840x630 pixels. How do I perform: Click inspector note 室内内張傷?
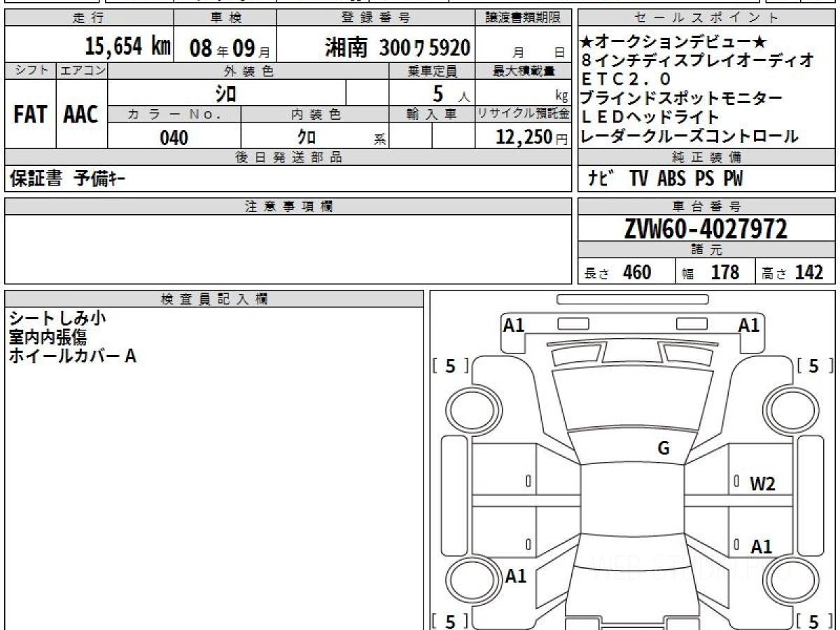[48, 337]
